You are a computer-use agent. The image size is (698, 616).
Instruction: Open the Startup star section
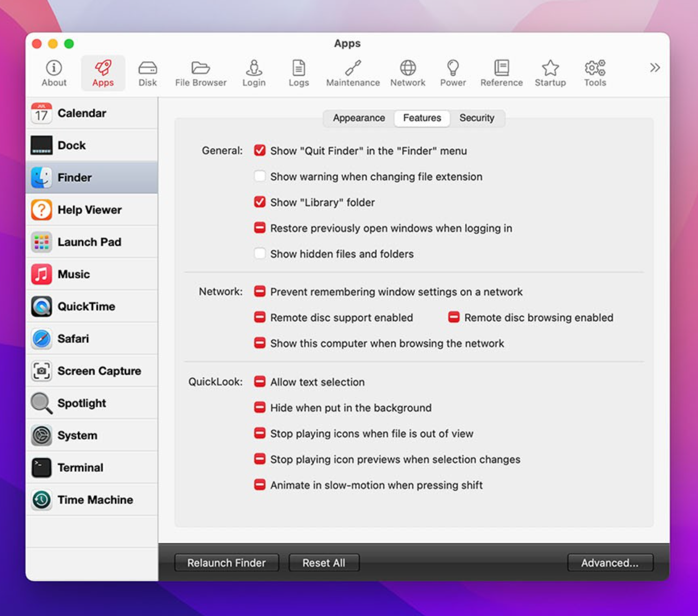[550, 73]
